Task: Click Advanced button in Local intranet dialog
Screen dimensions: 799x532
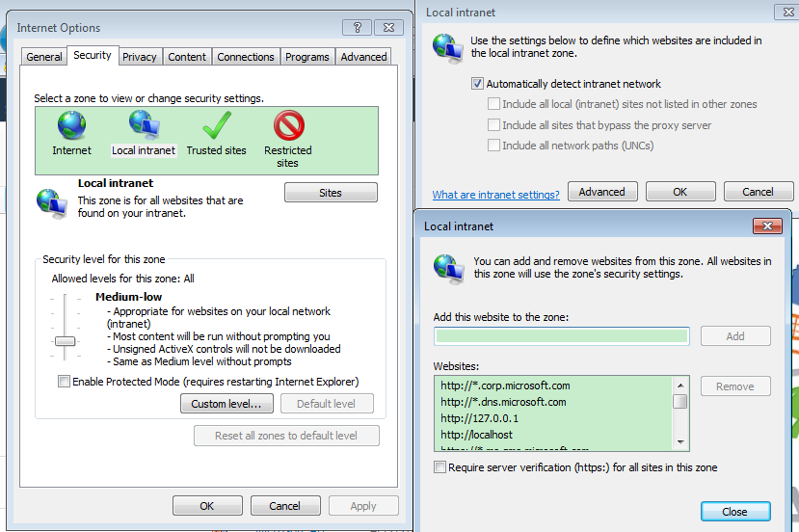Action: coord(601,192)
